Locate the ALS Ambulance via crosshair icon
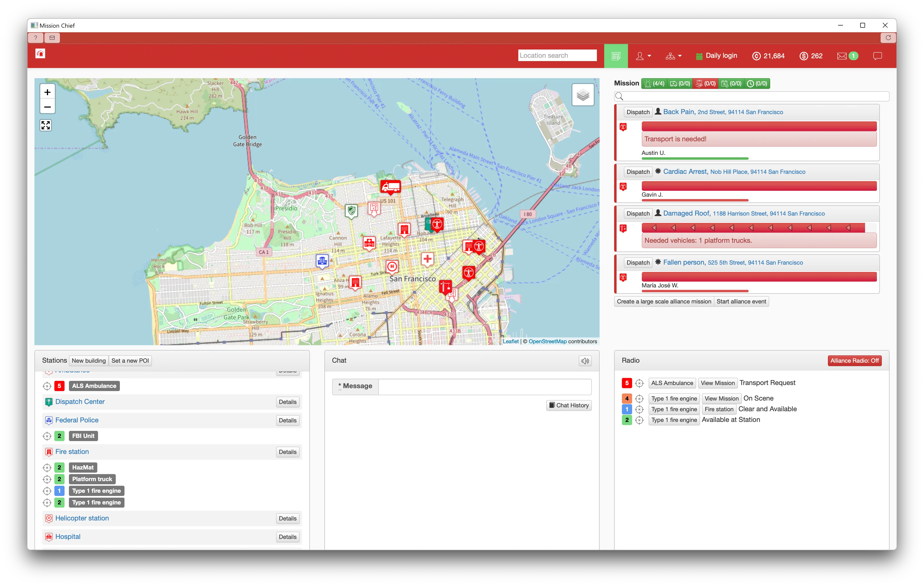The width and height of the screenshot is (924, 586). (47, 386)
